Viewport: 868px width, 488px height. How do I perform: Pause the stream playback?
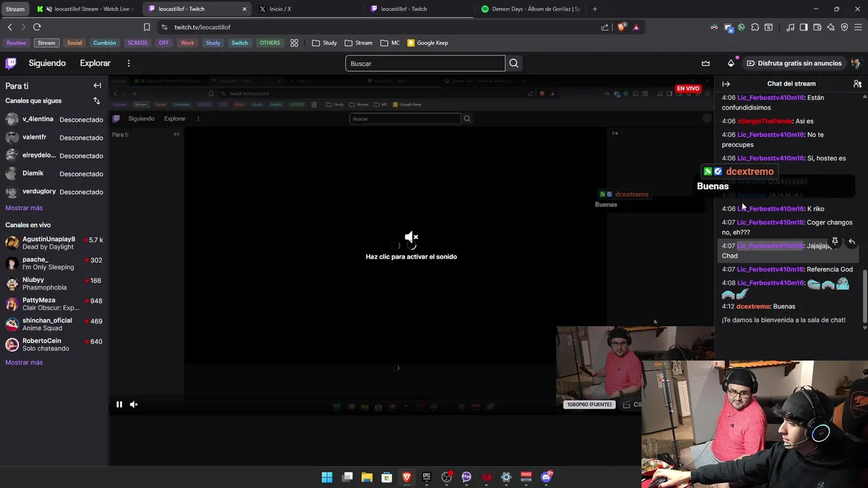(119, 405)
